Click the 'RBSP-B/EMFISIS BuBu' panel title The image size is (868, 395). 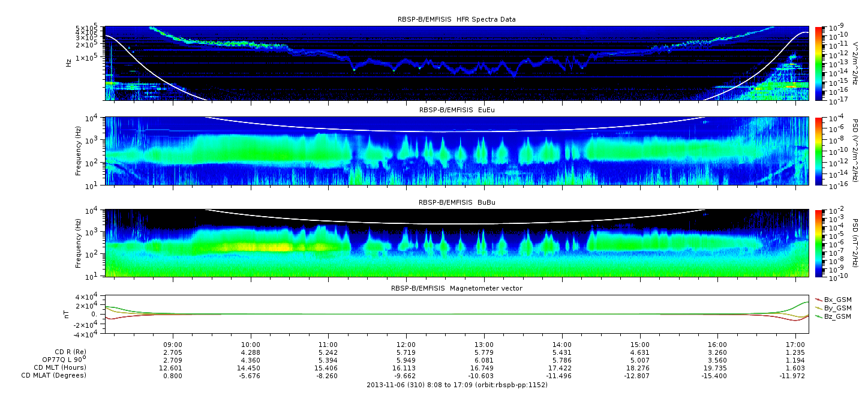click(456, 203)
